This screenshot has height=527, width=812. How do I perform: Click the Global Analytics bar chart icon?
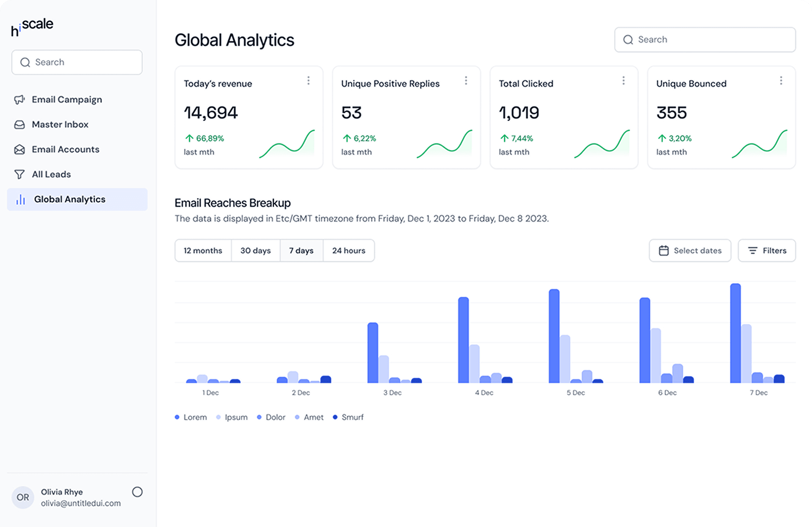click(x=21, y=199)
